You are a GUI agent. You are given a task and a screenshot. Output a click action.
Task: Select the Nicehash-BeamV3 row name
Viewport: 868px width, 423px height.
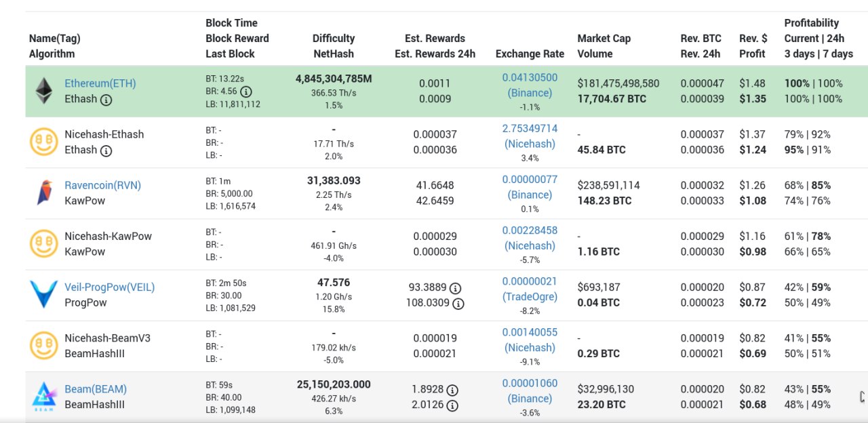point(107,338)
